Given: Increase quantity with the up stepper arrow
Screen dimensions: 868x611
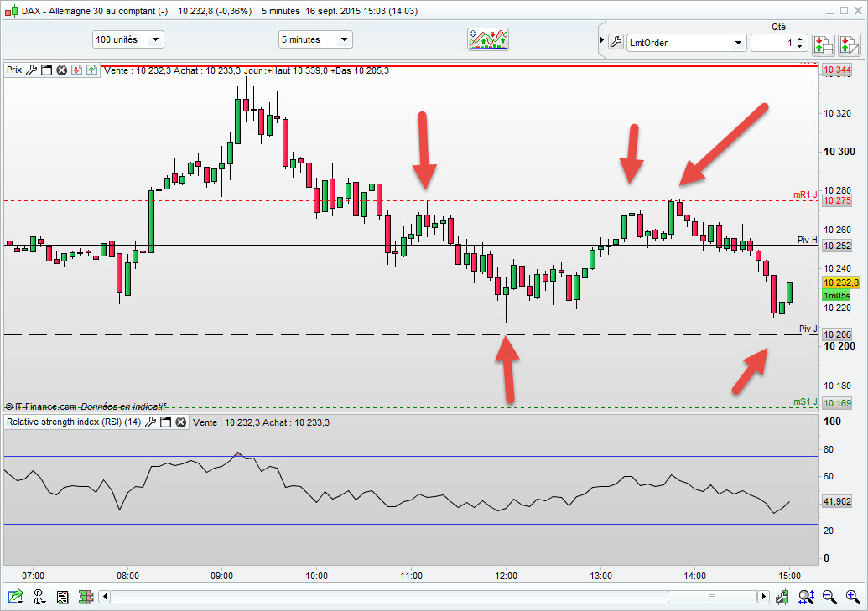Looking at the screenshot, I should tap(799, 39).
